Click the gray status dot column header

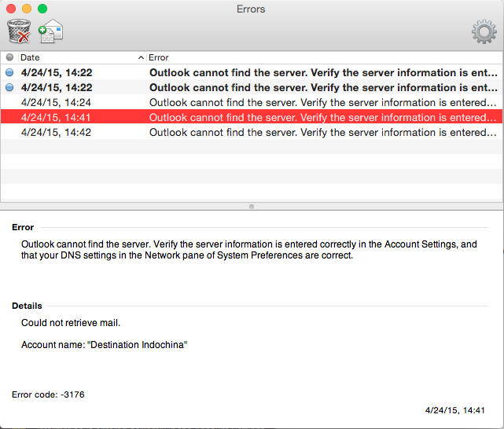pos(9,57)
